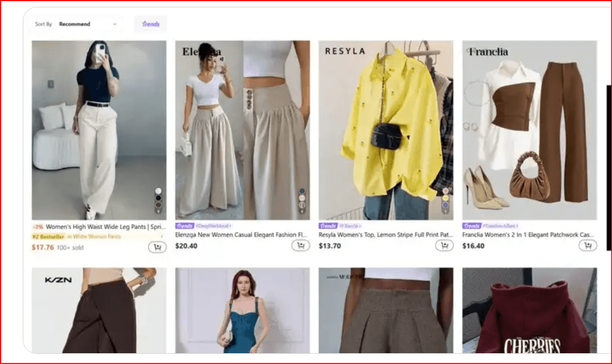Open the Francila brown pants outfit image
The image size is (612, 364).
529,130
